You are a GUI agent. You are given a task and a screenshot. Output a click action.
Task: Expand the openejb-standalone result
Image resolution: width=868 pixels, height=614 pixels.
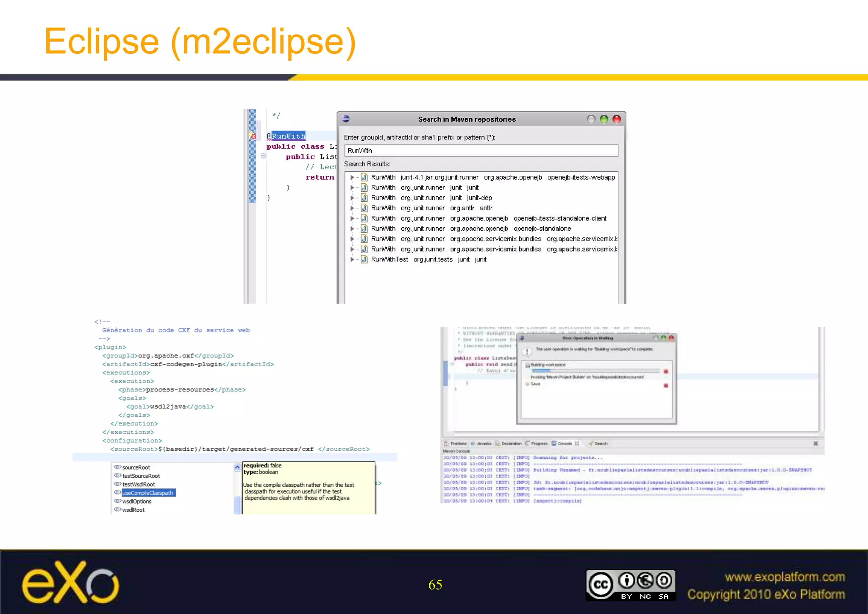coord(352,229)
